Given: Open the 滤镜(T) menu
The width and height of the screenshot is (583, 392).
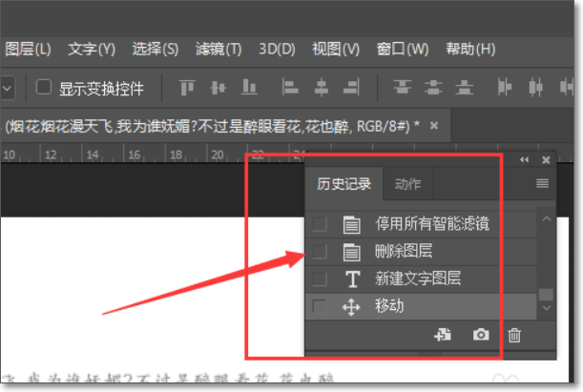Looking at the screenshot, I should tap(219, 49).
